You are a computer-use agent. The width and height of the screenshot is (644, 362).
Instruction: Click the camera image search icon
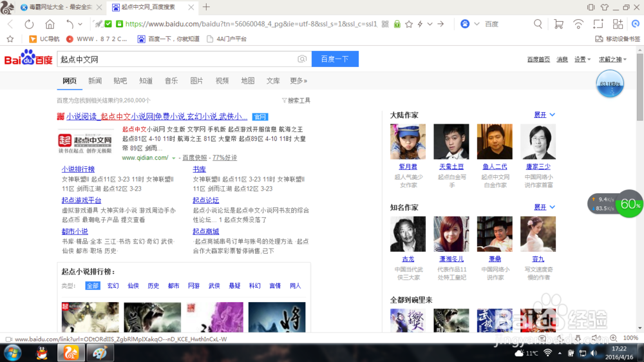click(302, 59)
